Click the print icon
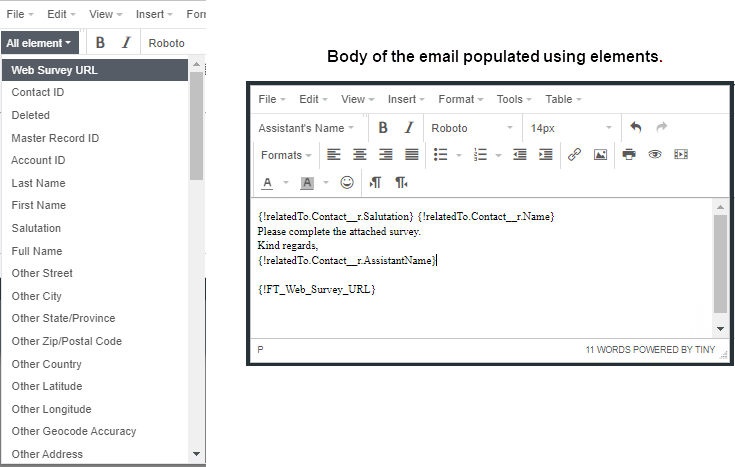Image resolution: width=735 pixels, height=467 pixels. (x=629, y=155)
